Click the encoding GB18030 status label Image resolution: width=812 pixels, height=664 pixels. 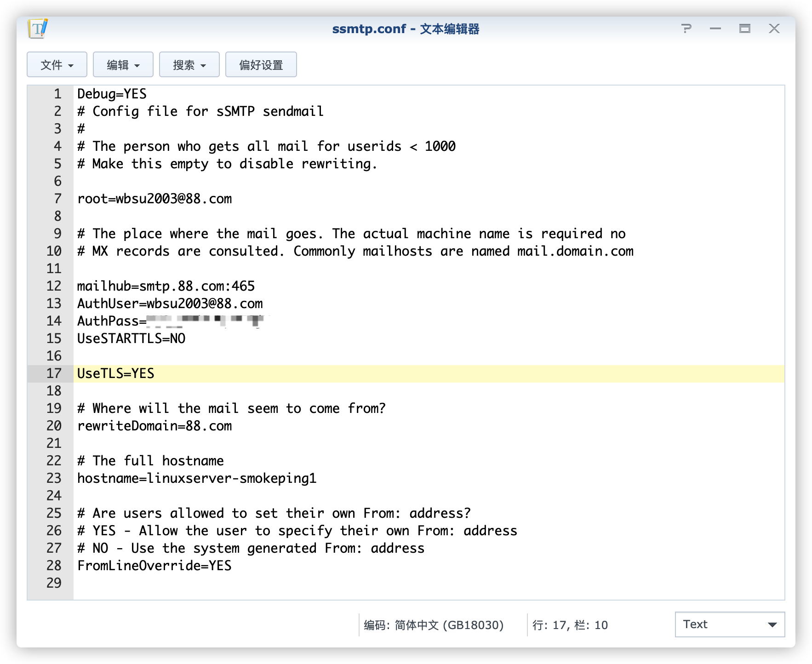[x=434, y=625]
